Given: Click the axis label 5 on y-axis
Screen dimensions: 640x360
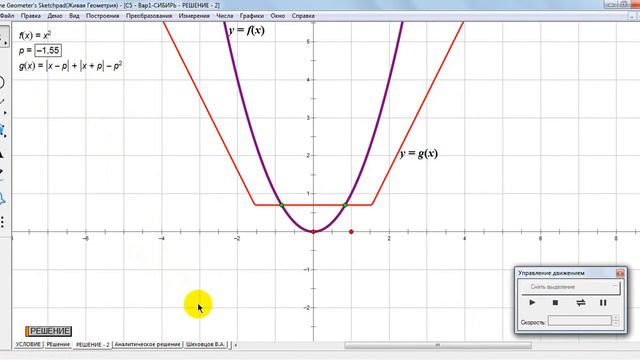Looking at the screenshot, I should 308,42.
